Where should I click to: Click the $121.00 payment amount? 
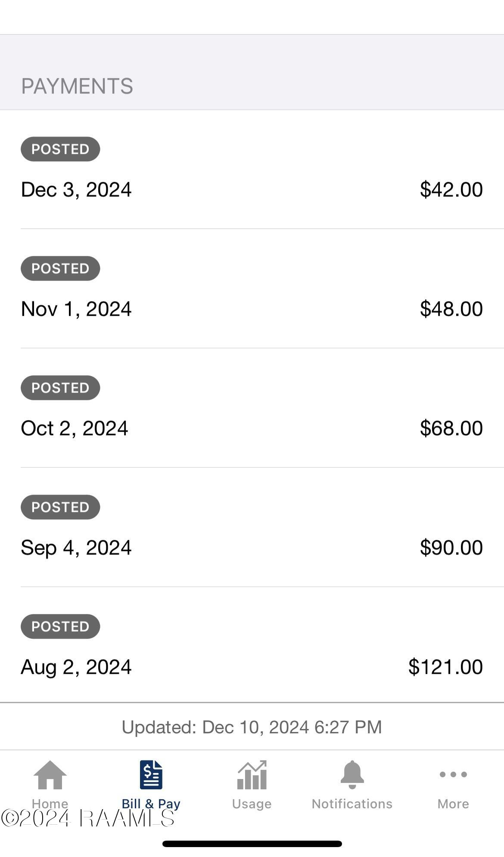point(445,667)
